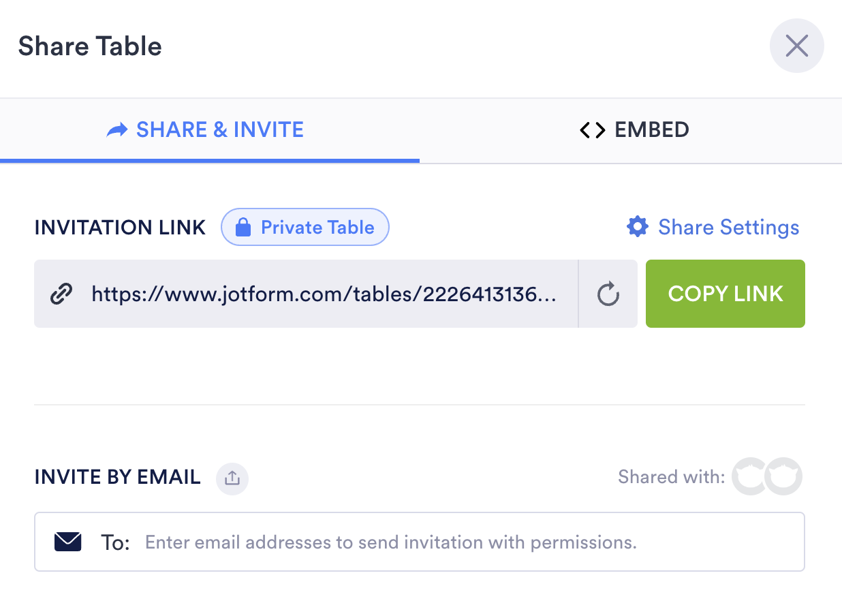Click the upload icon beside Invite by Email
The width and height of the screenshot is (842, 616).
point(232,478)
